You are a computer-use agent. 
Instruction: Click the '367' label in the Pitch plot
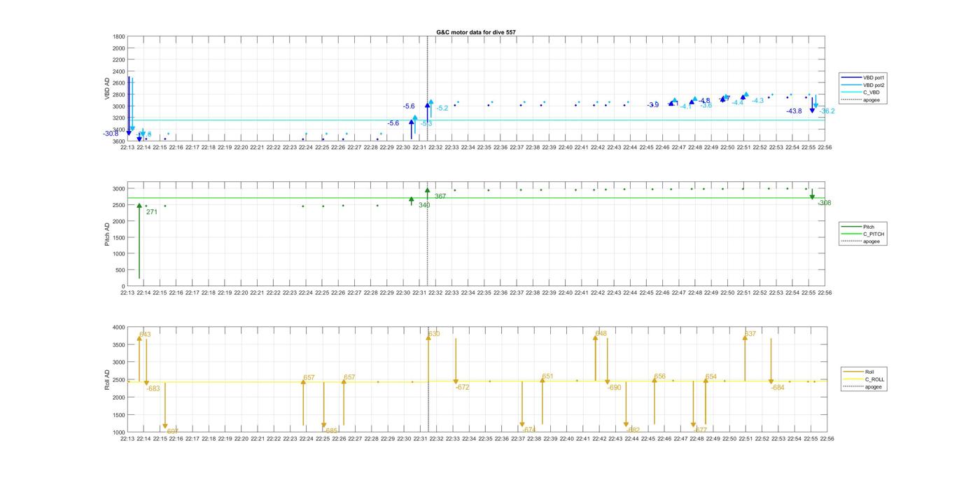click(x=440, y=197)
